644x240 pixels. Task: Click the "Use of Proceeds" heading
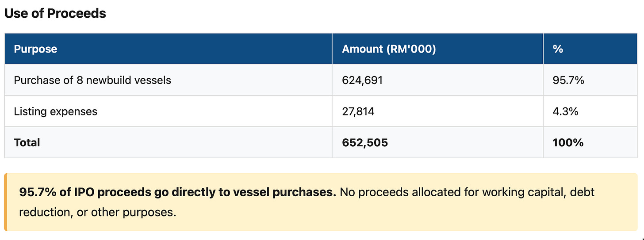point(55,14)
